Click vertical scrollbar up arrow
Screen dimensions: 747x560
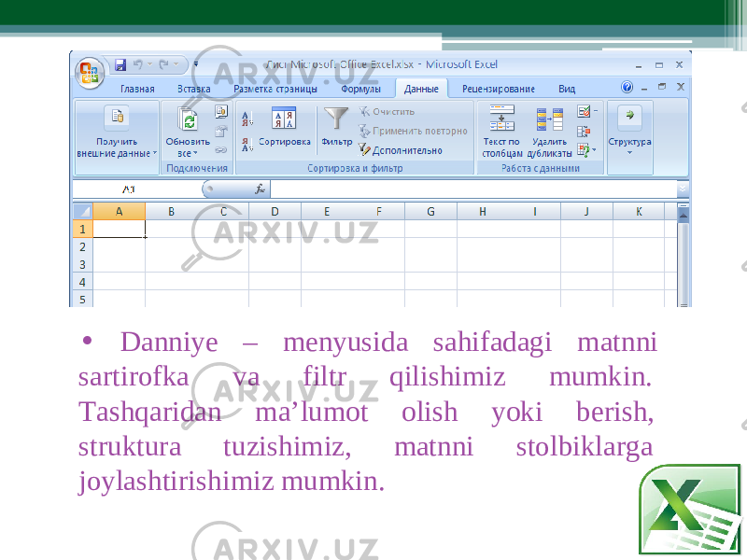684,217
